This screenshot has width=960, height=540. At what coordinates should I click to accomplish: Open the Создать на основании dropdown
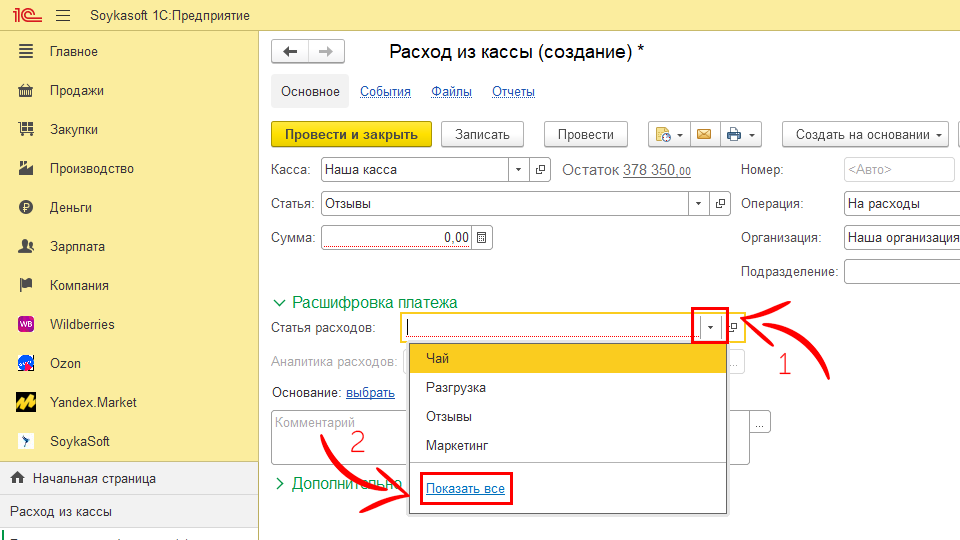pyautogui.click(x=868, y=134)
